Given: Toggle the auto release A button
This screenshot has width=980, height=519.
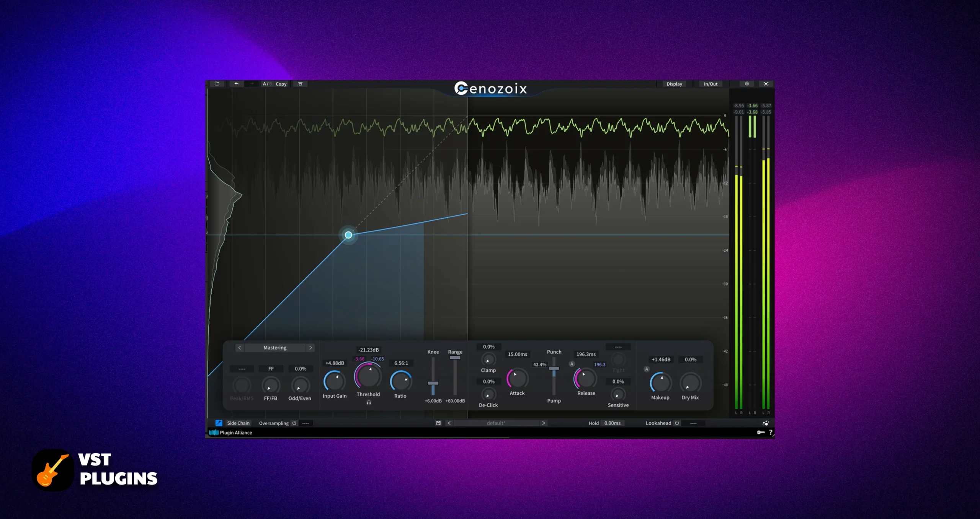Looking at the screenshot, I should click(x=572, y=364).
